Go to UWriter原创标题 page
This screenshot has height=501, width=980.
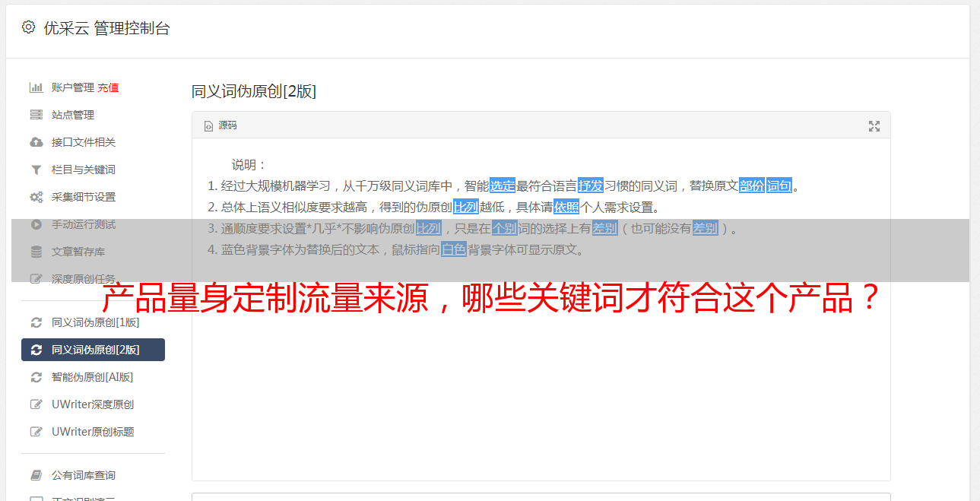click(x=93, y=432)
